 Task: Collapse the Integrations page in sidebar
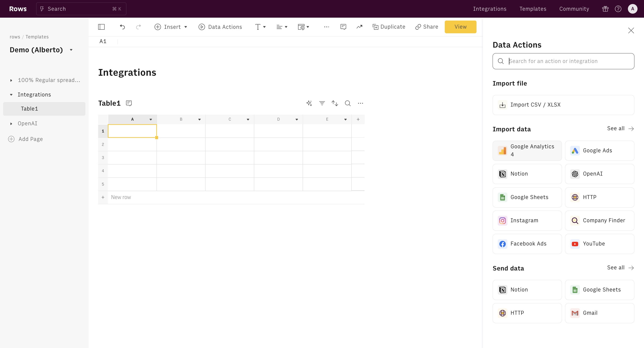[11, 95]
